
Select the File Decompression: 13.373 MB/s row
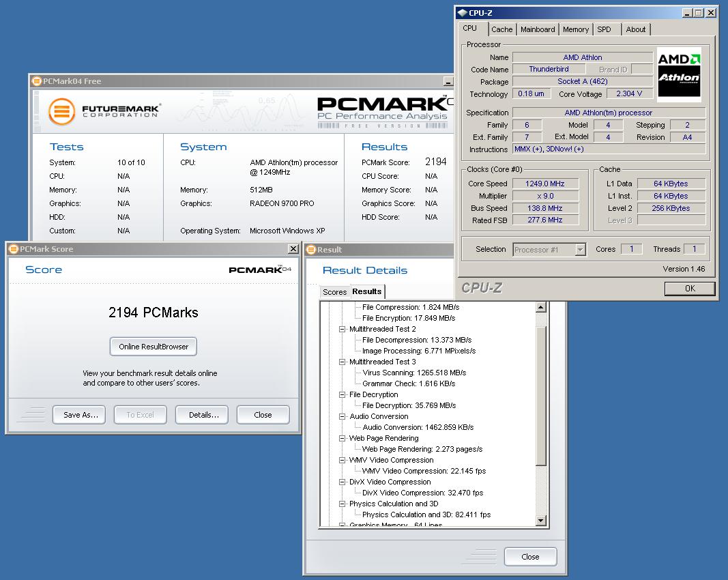[417, 340]
